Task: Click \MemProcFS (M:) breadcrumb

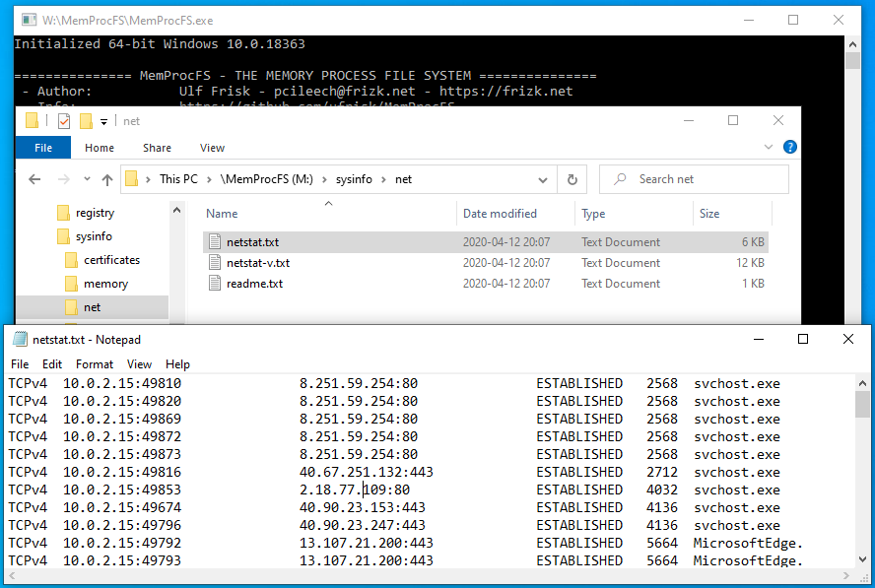Action: tap(266, 179)
